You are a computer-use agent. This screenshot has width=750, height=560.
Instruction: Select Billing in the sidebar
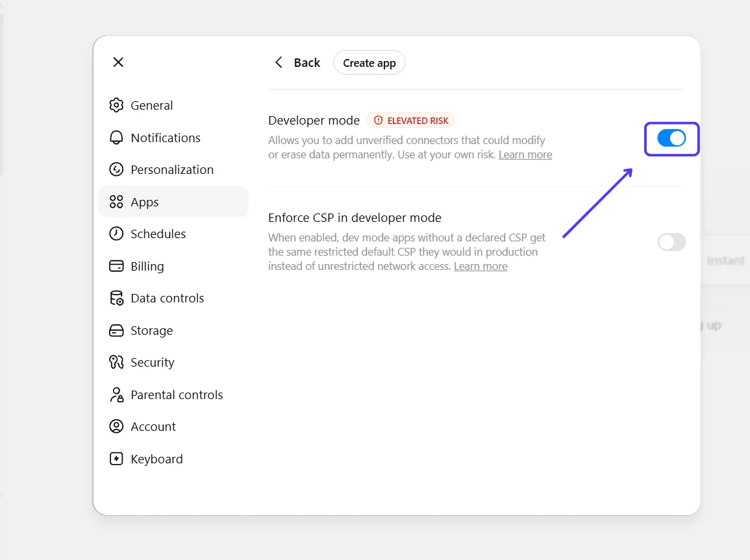pyautogui.click(x=173, y=266)
